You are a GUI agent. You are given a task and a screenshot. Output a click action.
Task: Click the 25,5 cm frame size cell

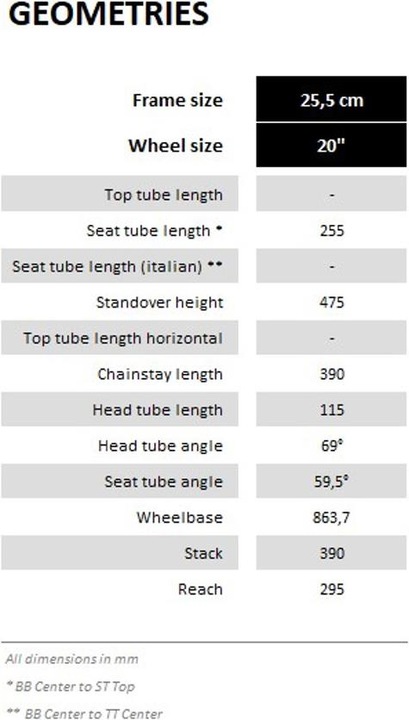(331, 99)
